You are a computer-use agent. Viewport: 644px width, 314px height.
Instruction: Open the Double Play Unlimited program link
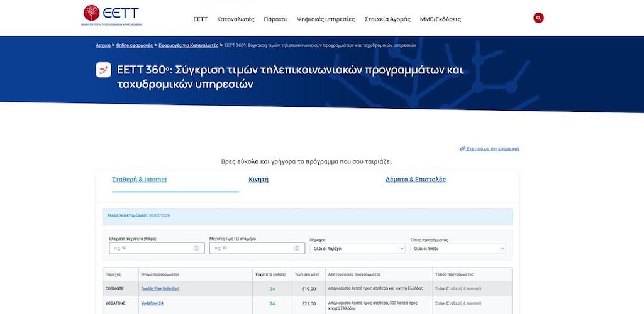point(160,289)
